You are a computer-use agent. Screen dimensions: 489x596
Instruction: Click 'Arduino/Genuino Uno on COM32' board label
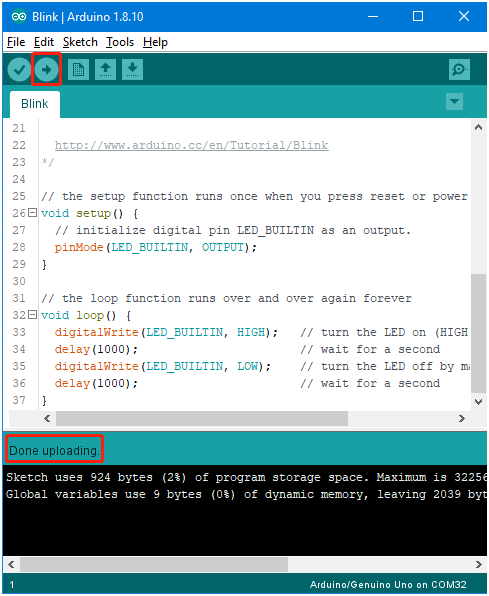tap(388, 585)
